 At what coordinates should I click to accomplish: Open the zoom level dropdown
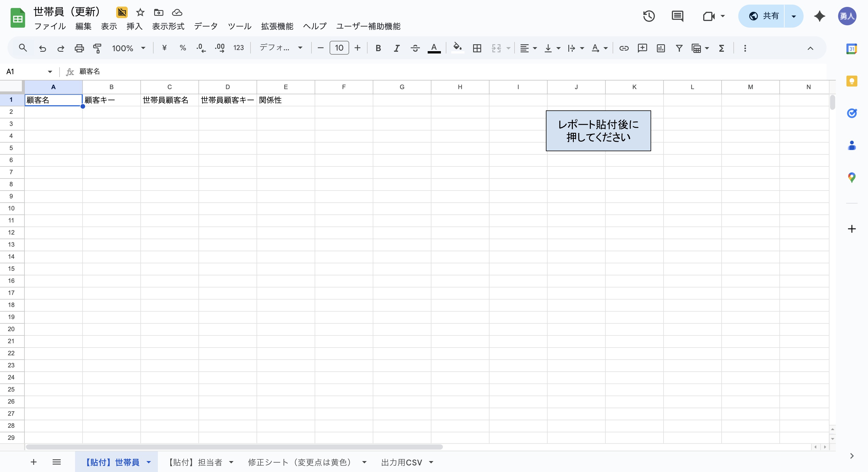[128, 48]
